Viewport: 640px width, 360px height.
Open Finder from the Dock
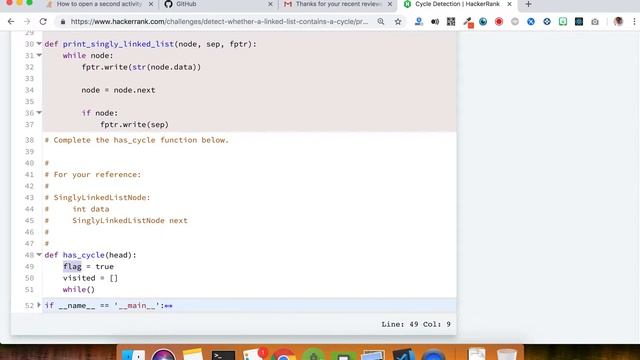pyautogui.click(x=133, y=355)
